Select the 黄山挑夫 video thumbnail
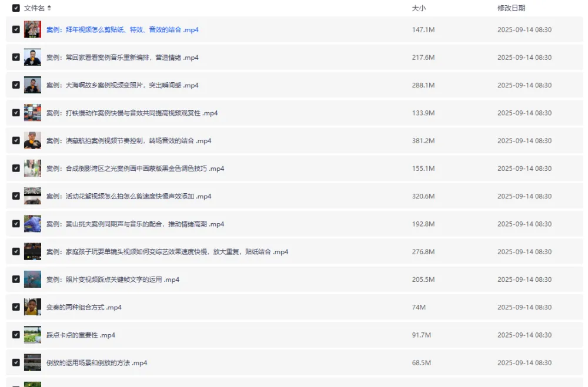The height and width of the screenshot is (387, 588). coord(32,224)
